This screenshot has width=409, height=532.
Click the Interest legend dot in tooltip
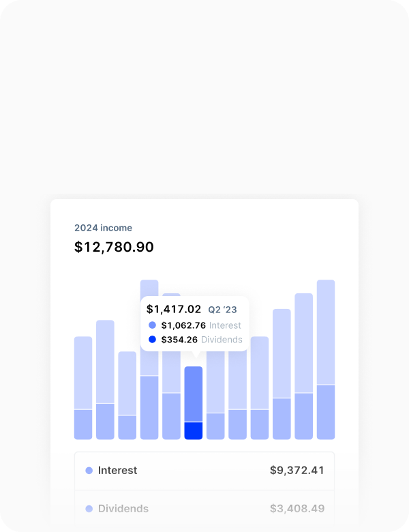(x=152, y=326)
